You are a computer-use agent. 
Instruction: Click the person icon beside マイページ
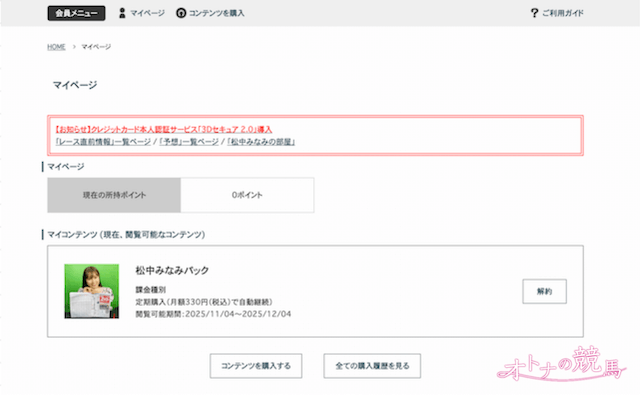122,13
